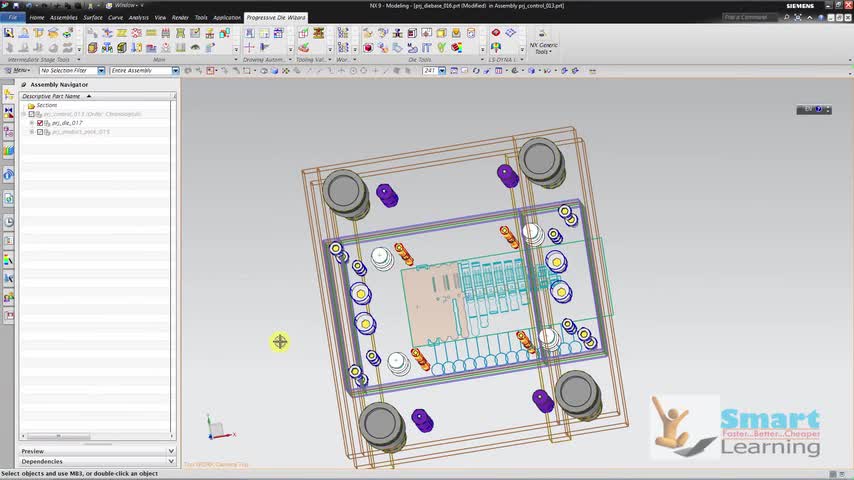The image size is (854, 480).
Task: Click the Fit view icon beside layer box
Action: pos(454,71)
